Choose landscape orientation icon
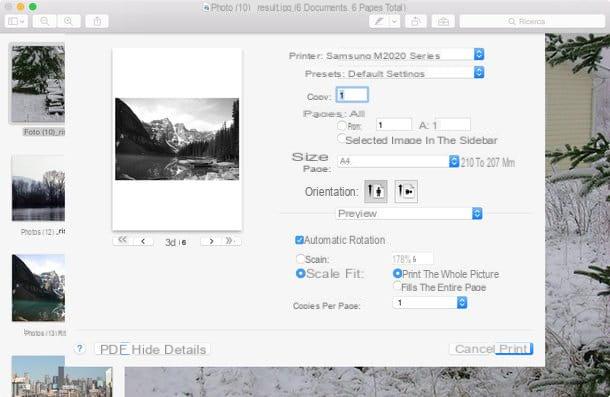Screen dimensions: 610x397 click(x=406, y=191)
